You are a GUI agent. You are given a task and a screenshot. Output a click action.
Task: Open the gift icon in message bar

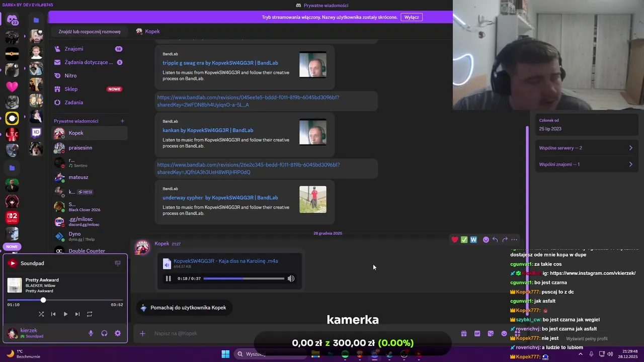click(464, 333)
